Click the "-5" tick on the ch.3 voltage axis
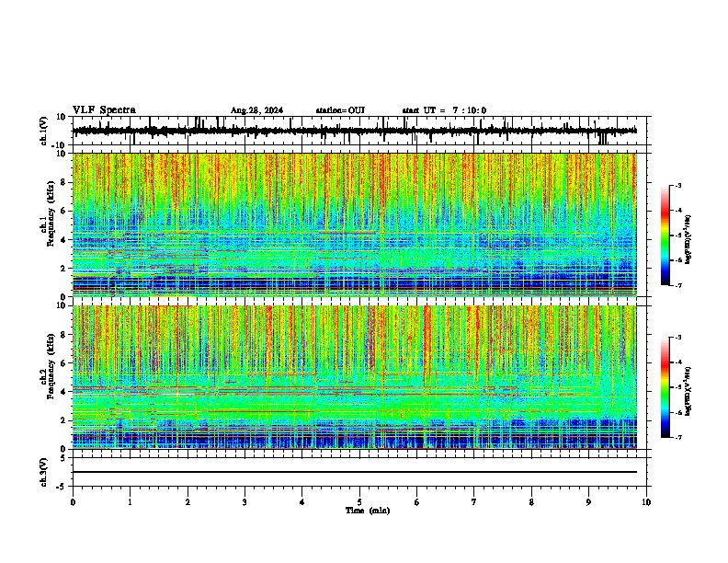The image size is (728, 563). pyautogui.click(x=62, y=487)
